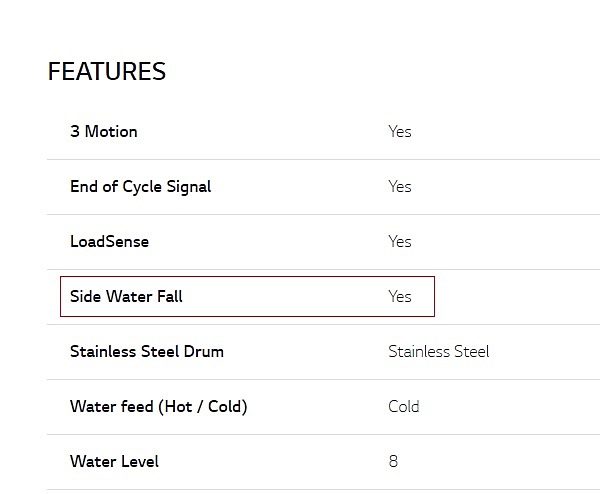This screenshot has width=600, height=494.
Task: Click the word Drum in the Stainless Steel row
Action: (204, 352)
